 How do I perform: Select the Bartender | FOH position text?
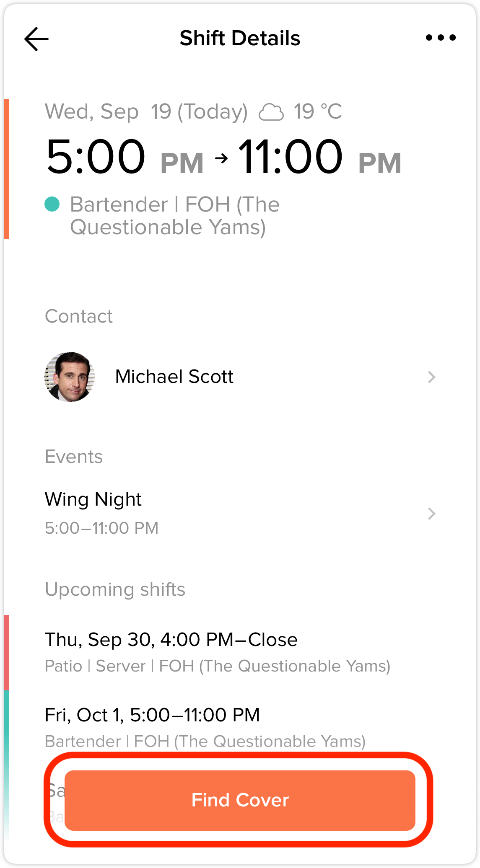pyautogui.click(x=175, y=216)
